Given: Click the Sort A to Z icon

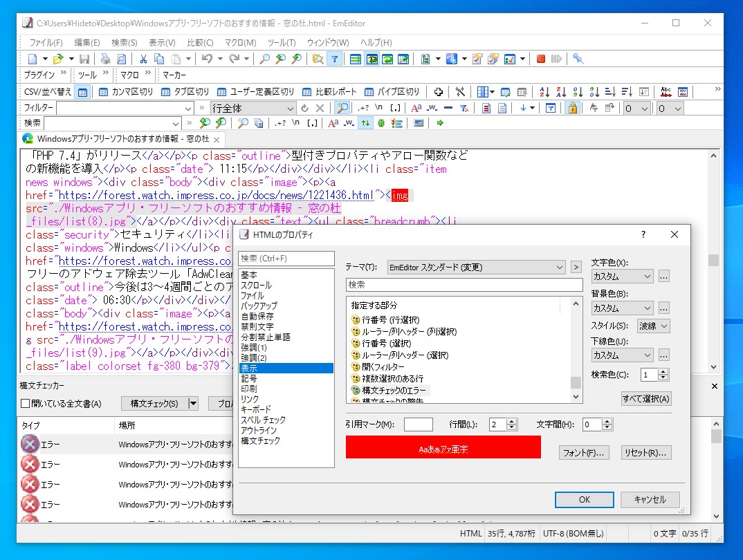Looking at the screenshot, I should click(545, 92).
